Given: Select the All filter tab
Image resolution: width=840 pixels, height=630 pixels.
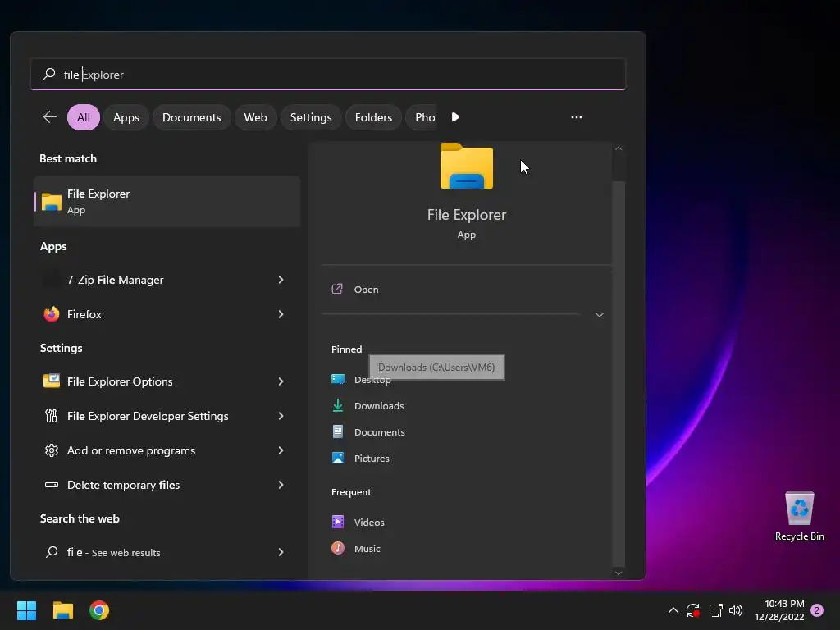Looking at the screenshot, I should click(x=83, y=117).
